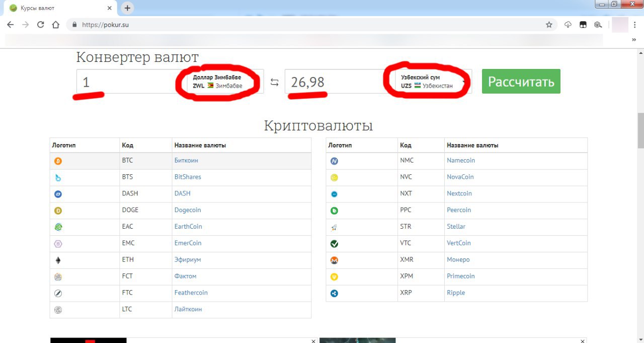Click the Stellar rocket logo icon

coord(334,227)
